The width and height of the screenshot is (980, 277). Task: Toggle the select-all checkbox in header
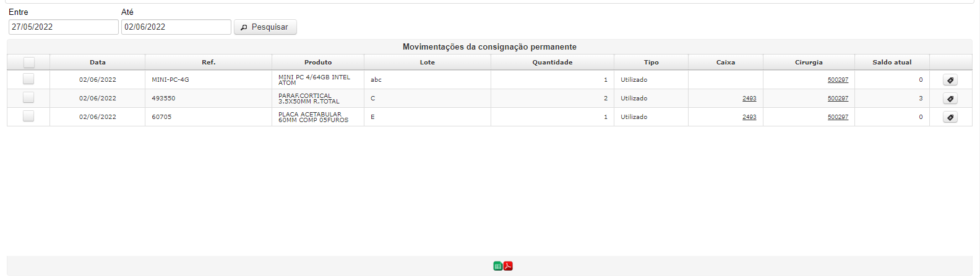pos(29,63)
